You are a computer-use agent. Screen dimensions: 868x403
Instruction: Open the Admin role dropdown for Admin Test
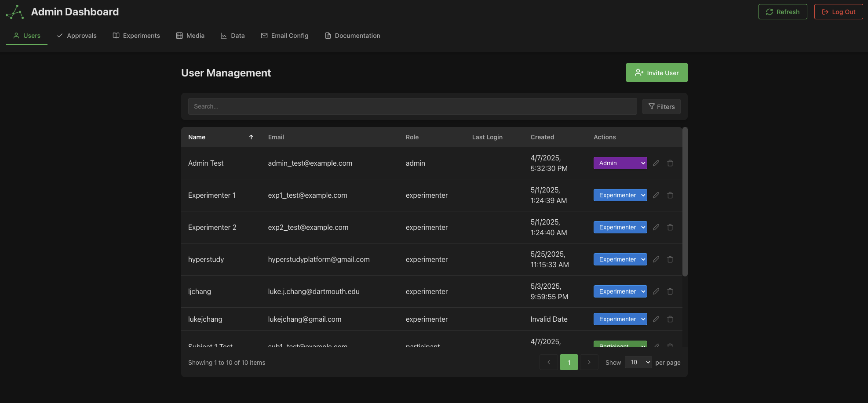click(x=620, y=163)
